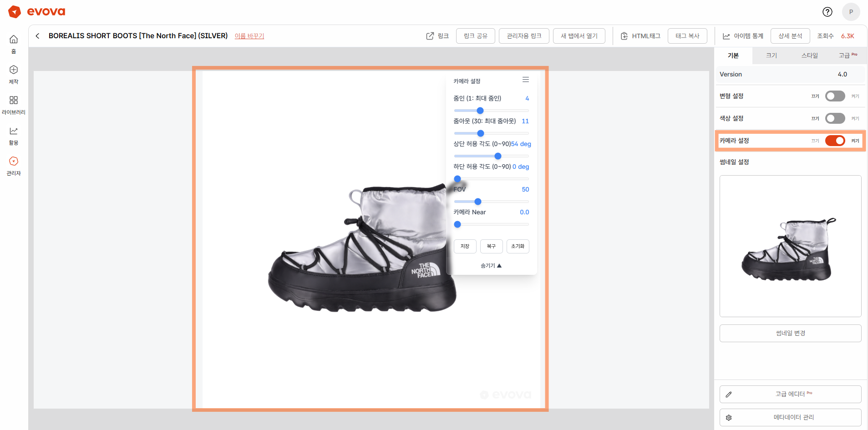Viewport: 868px width, 430px height.
Task: Open the 관리자 admin icon
Action: tap(14, 162)
